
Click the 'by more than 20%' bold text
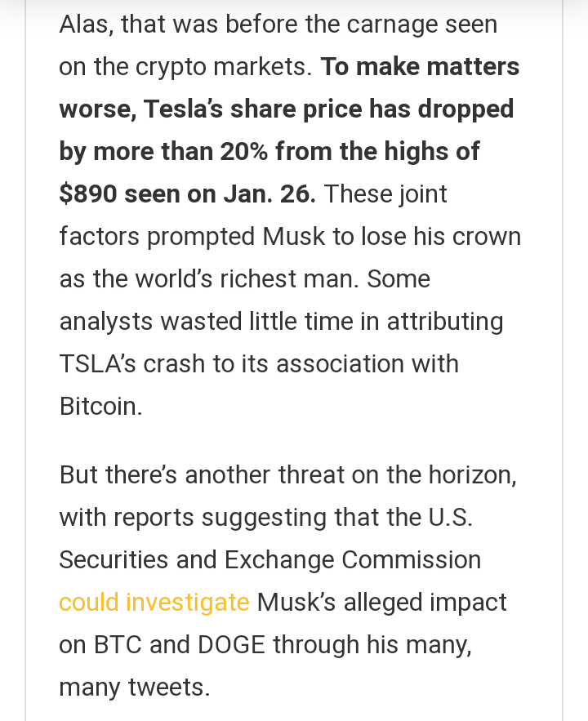coord(163,152)
